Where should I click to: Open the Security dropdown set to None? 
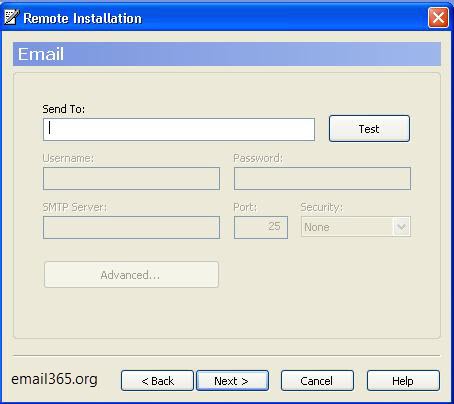356,227
